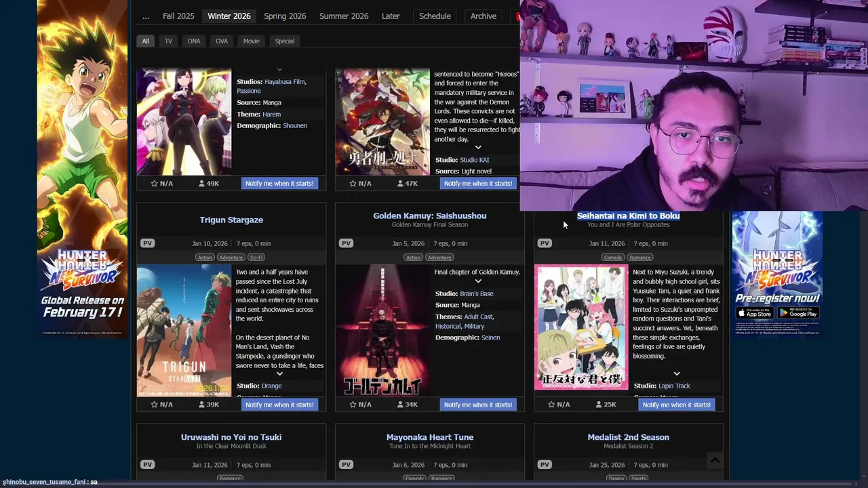
Task: Click the ellipsis for earlier seasons
Action: click(x=146, y=16)
